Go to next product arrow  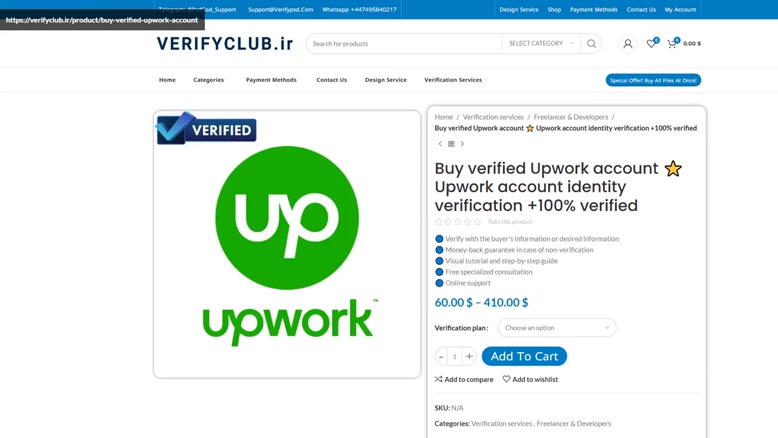coord(462,144)
